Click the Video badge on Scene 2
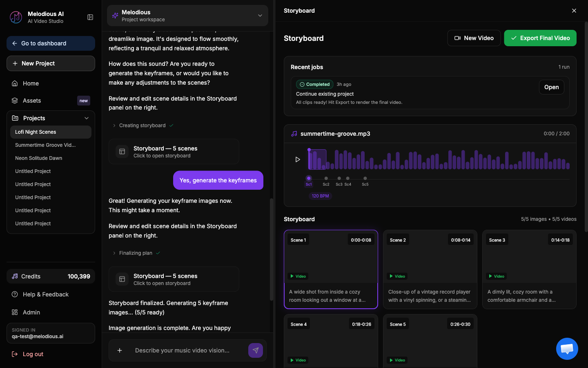The width and height of the screenshot is (588, 368). (397, 276)
